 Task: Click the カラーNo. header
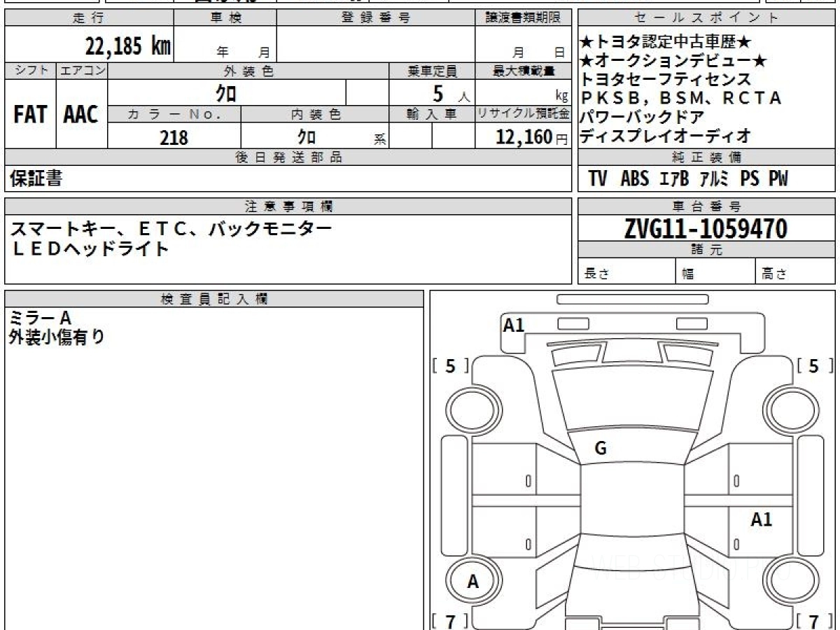[x=174, y=115]
